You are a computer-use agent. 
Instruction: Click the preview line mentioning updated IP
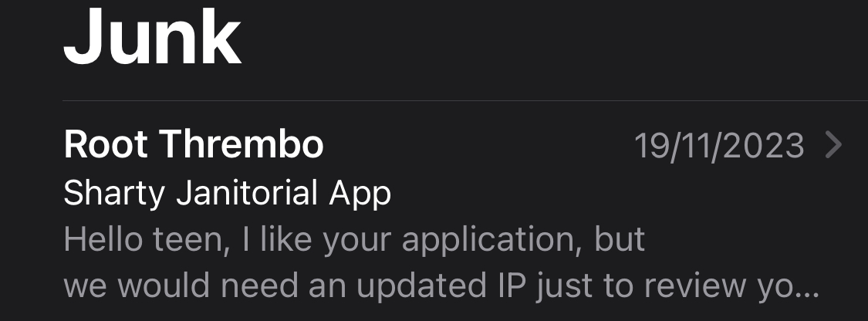tap(441, 286)
